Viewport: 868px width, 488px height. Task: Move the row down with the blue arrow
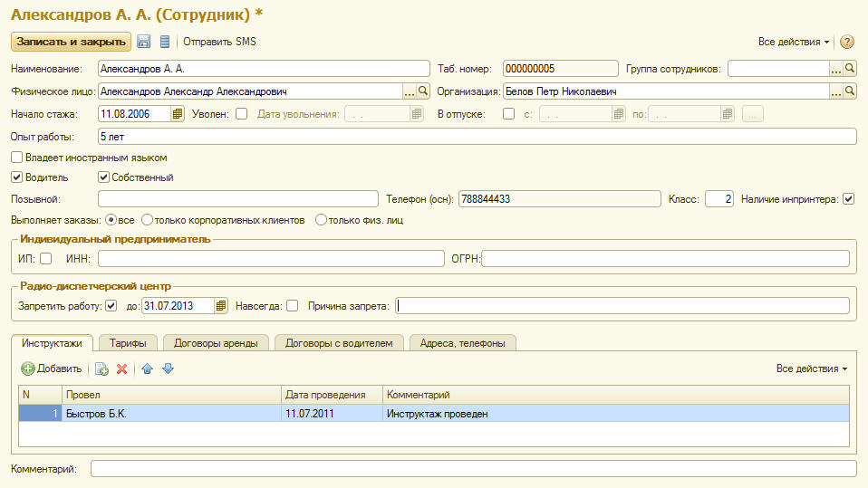click(167, 368)
